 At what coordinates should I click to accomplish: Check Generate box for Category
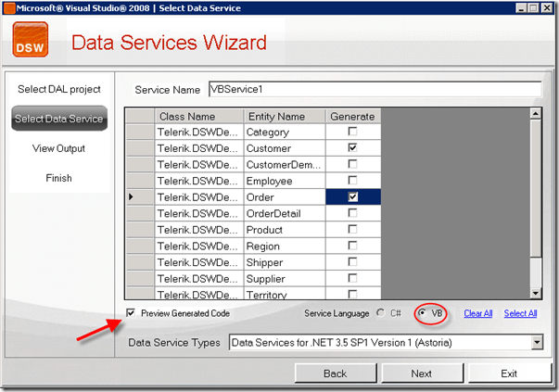tap(352, 132)
